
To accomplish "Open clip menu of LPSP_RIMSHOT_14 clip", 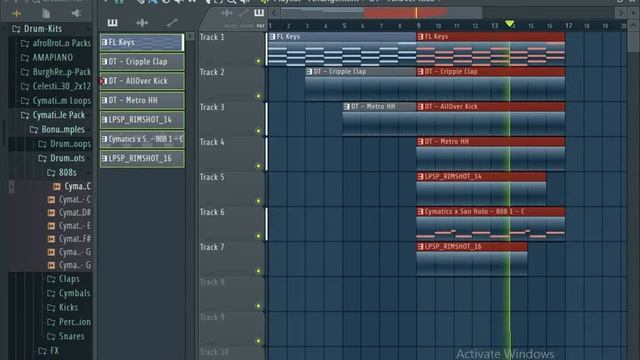I will [x=420, y=177].
